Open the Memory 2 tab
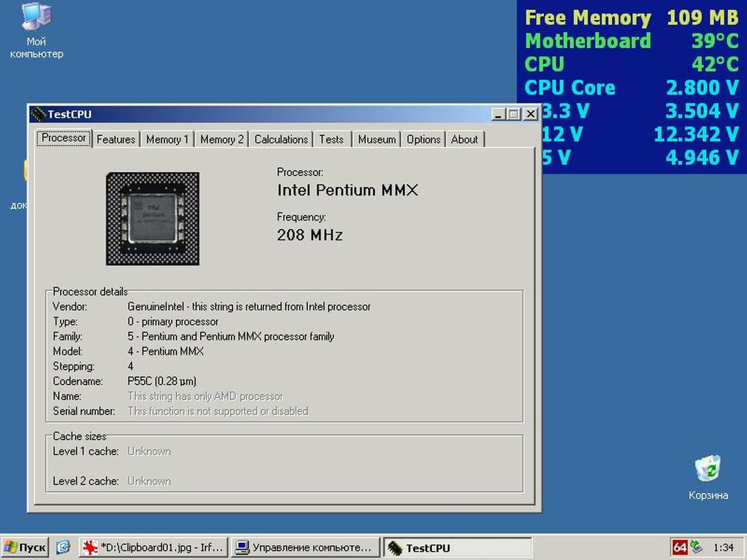 [x=222, y=139]
